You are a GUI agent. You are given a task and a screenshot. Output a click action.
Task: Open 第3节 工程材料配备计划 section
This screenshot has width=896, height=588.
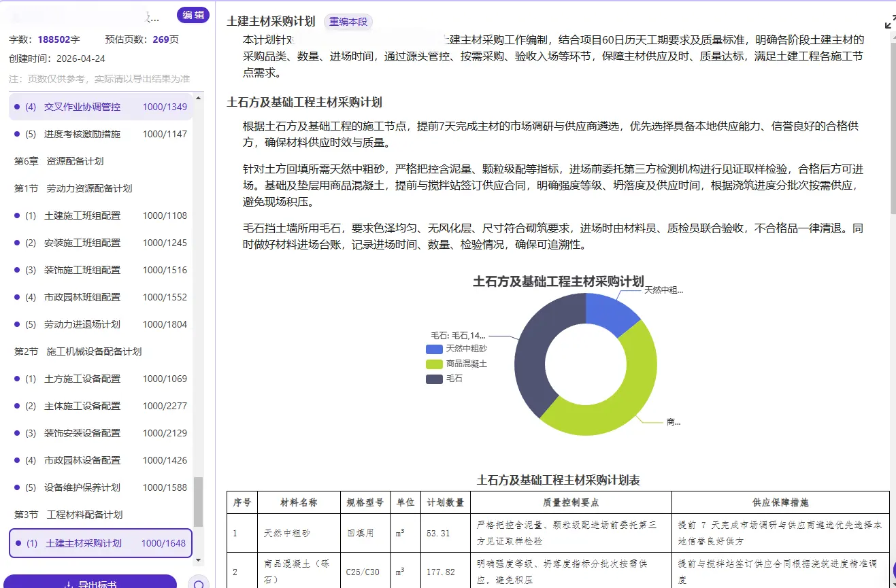69,515
